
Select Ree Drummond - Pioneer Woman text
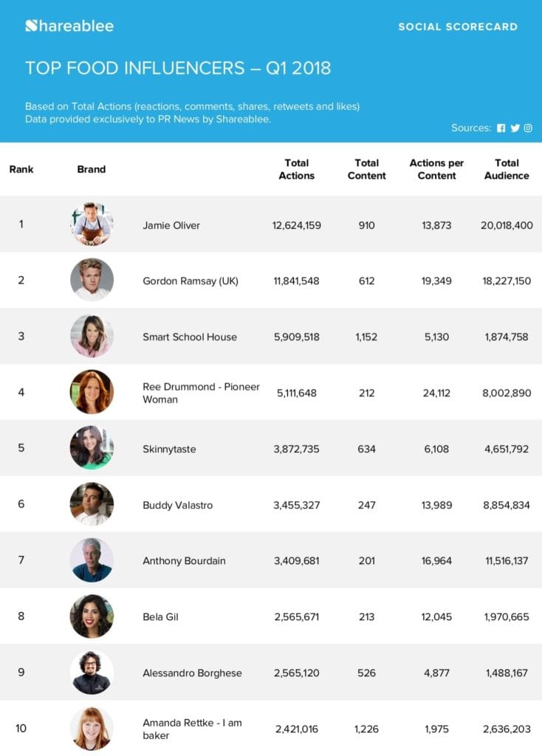[x=201, y=393]
